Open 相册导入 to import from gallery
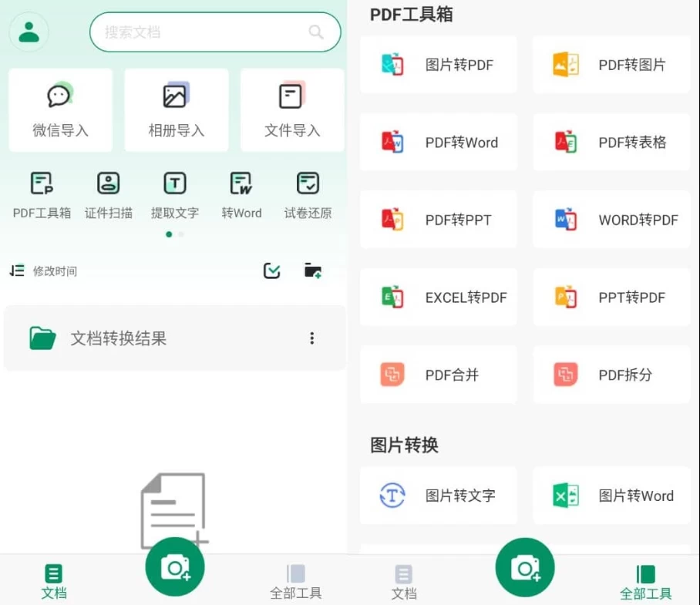This screenshot has height=605, width=700. coord(175,109)
